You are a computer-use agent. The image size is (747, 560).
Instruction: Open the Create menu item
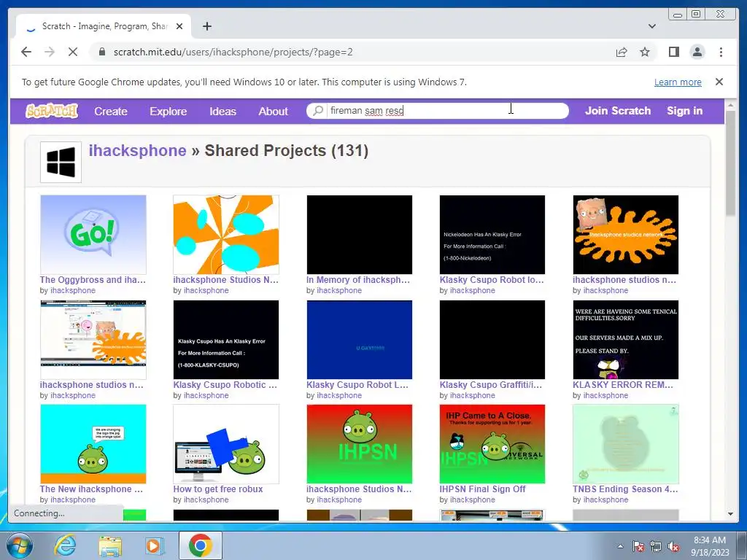point(111,111)
